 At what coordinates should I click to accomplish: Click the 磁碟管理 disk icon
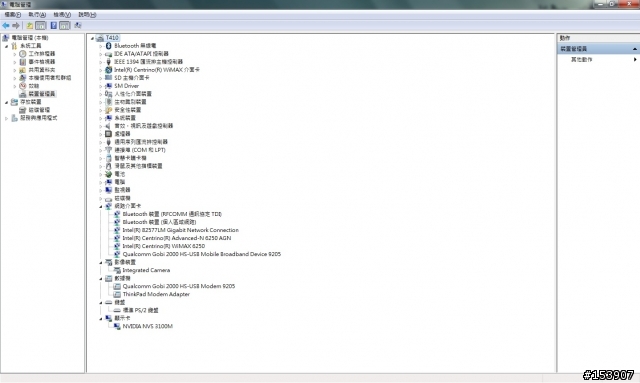[x=23, y=110]
